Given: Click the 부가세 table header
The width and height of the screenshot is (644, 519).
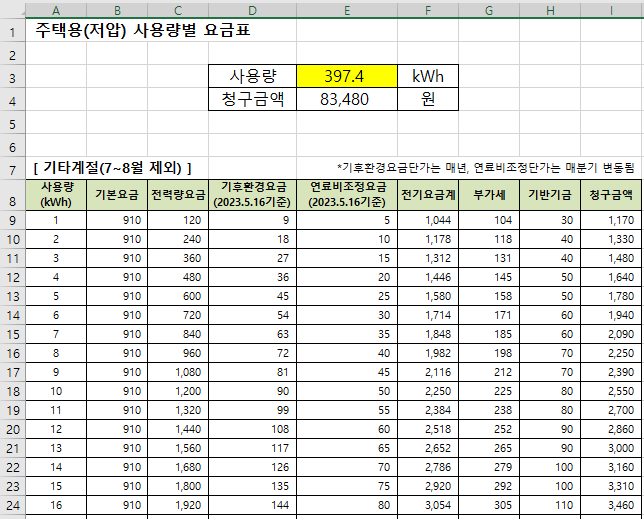Looking at the screenshot, I should click(x=489, y=195).
